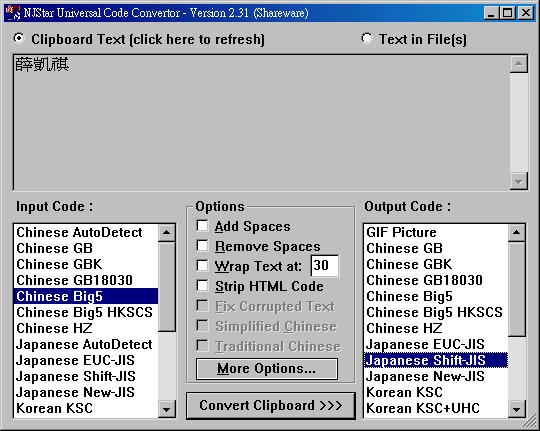Select the Clipboard Text radio button
This screenshot has height=431, width=540.
point(19,38)
